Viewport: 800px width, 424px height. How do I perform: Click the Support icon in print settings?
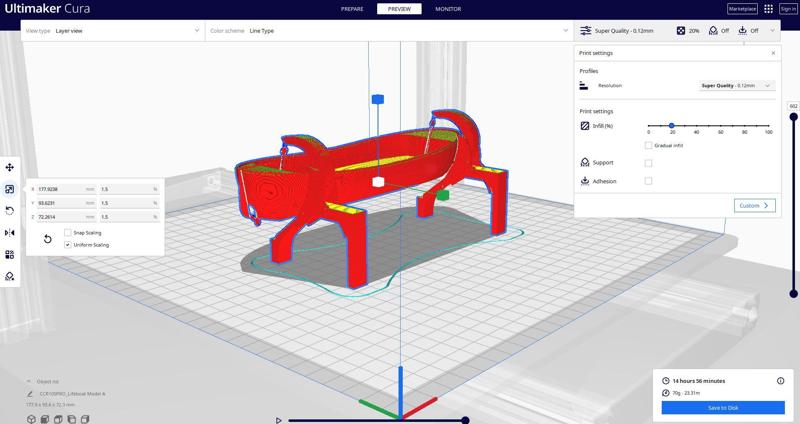coord(585,162)
